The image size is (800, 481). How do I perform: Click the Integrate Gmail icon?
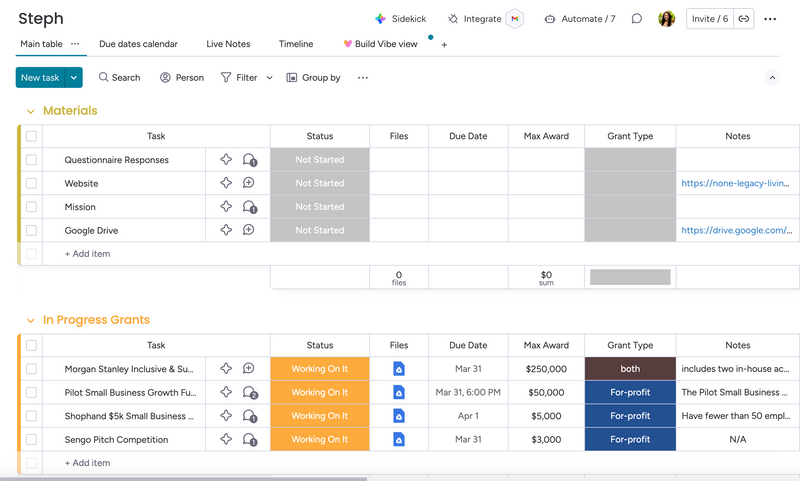point(514,19)
